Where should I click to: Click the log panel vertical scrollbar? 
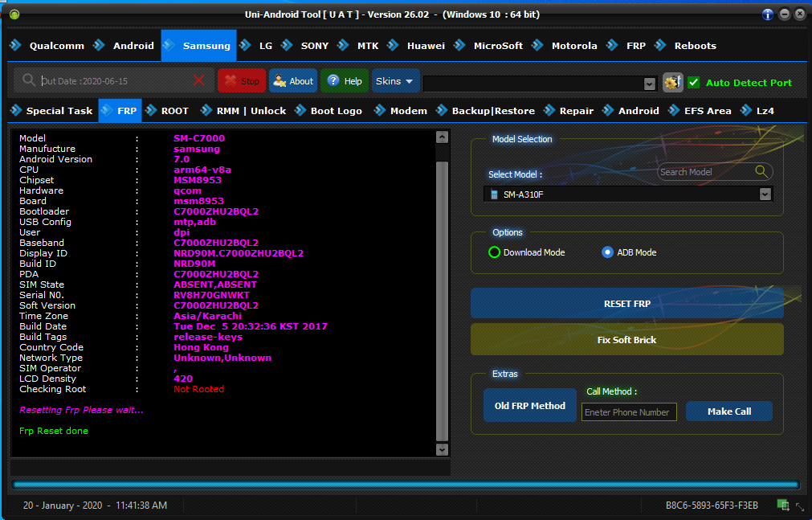442,297
